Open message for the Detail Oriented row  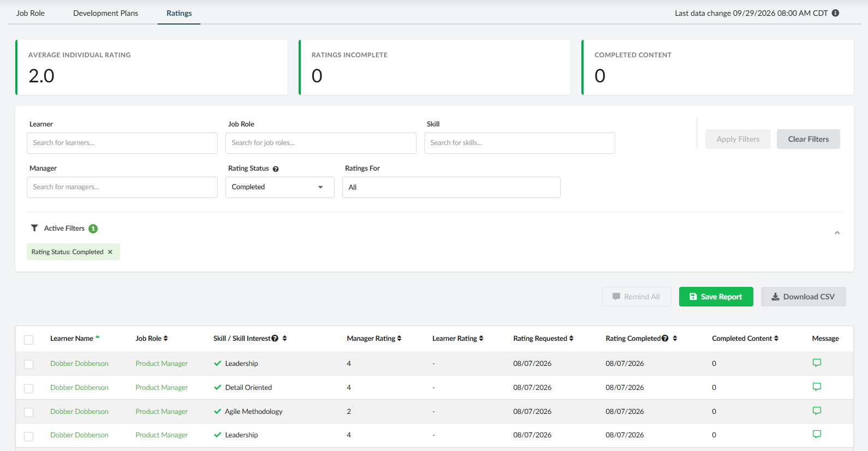click(x=817, y=387)
